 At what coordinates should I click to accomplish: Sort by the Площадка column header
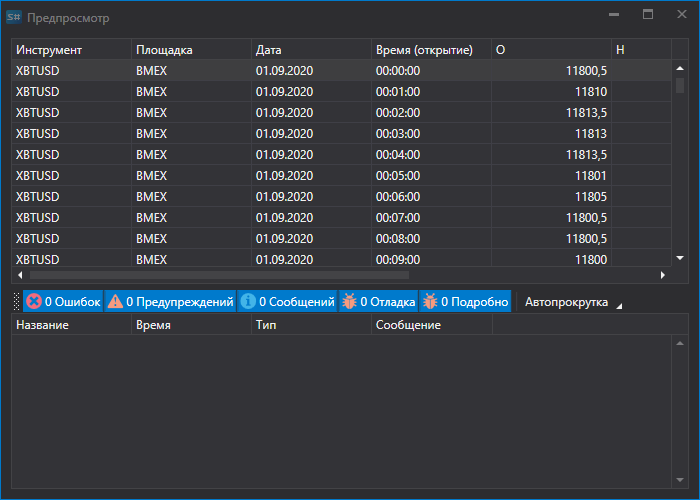pyautogui.click(x=192, y=50)
